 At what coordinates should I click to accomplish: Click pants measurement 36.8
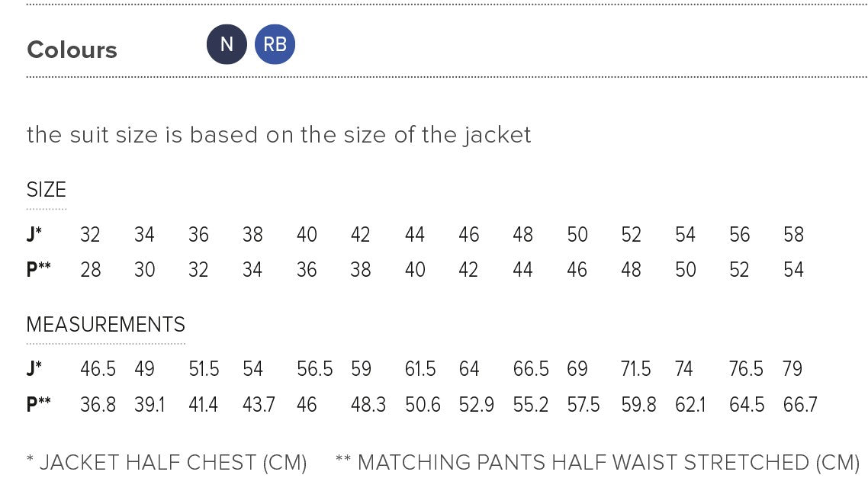[98, 404]
